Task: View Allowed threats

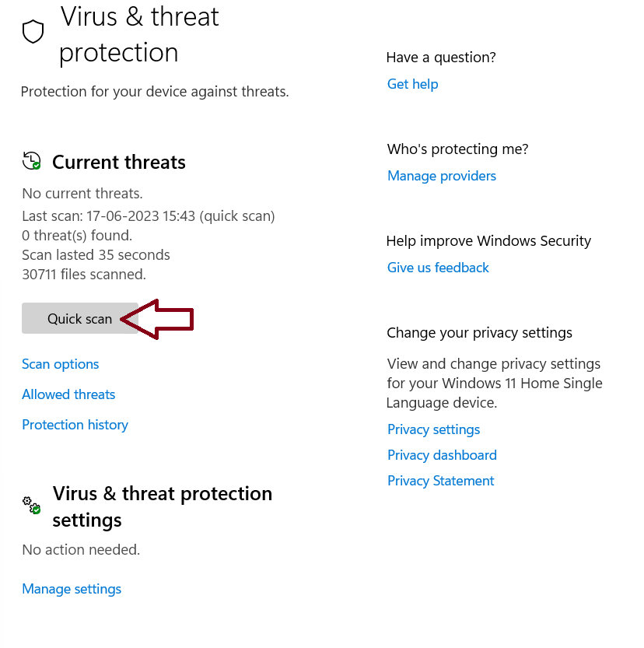Action: coord(68,394)
